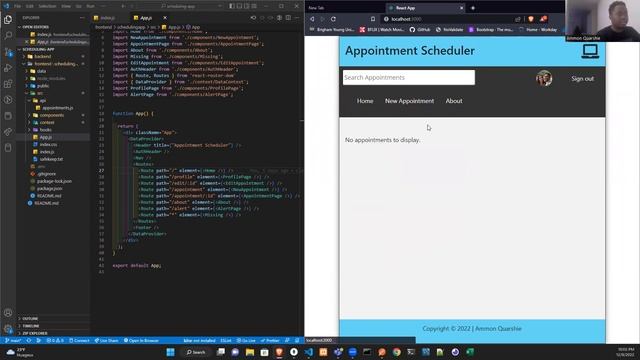Reload the browser page
This screenshot has width=640, height=360.
(x=333, y=19)
